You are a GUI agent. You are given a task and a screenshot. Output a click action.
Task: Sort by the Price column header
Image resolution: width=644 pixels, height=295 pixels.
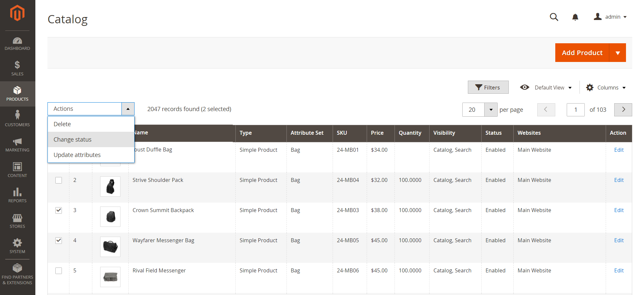point(381,133)
